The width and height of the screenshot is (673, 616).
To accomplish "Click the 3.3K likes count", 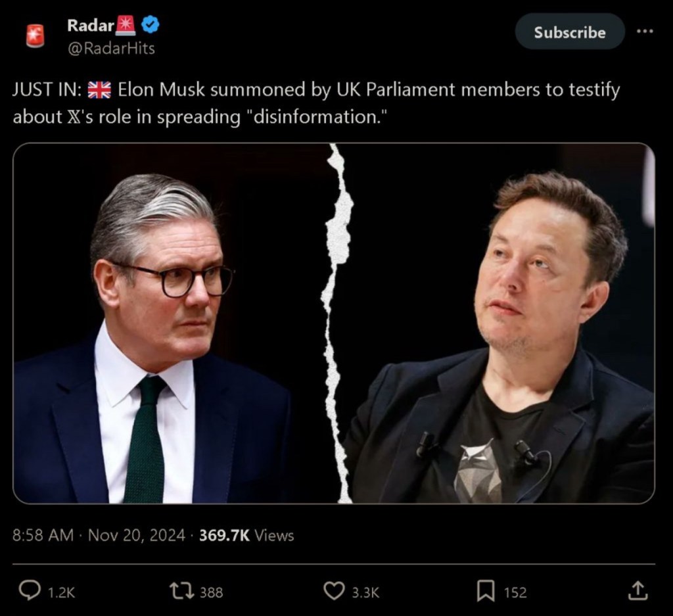I will [x=365, y=592].
